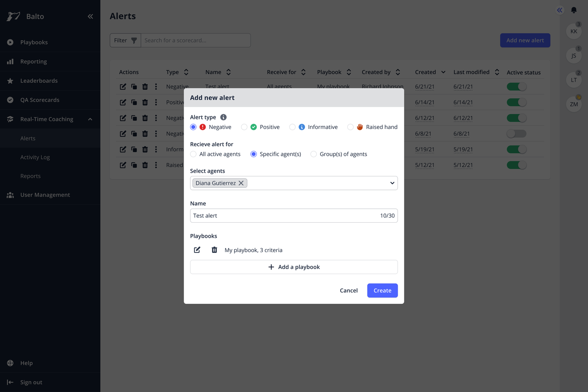Sort the table by the Name column chevron
Image resolution: width=588 pixels, height=392 pixels.
[228, 72]
